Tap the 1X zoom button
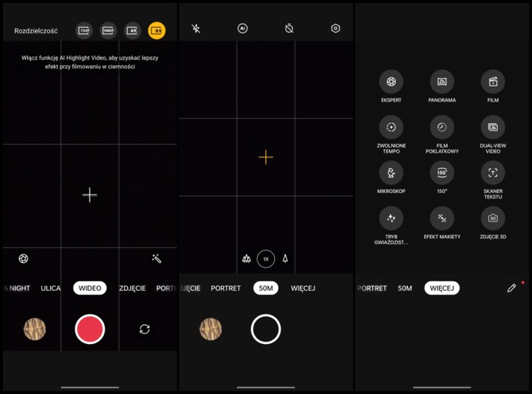 [266, 259]
